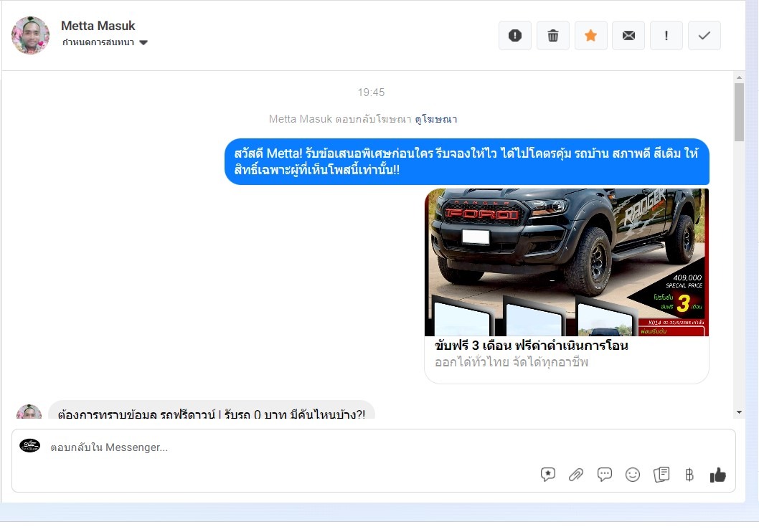Open saved replies star bubble icon
The image size is (759, 532).
548,475
